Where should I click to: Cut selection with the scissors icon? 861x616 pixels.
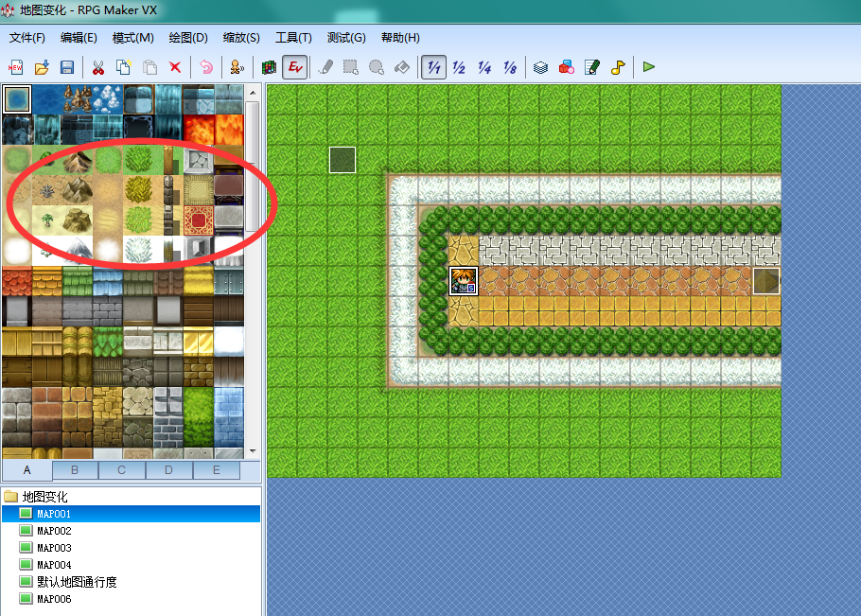pos(98,67)
